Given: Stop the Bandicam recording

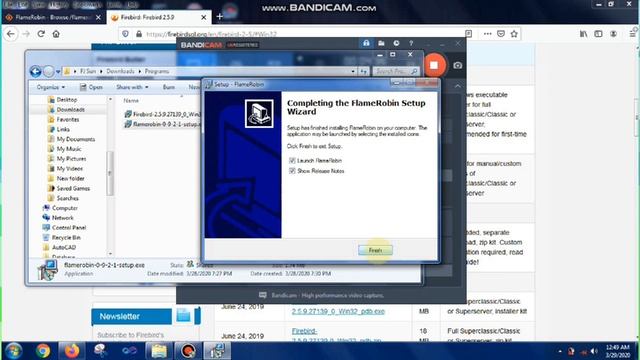Looking at the screenshot, I should (434, 65).
